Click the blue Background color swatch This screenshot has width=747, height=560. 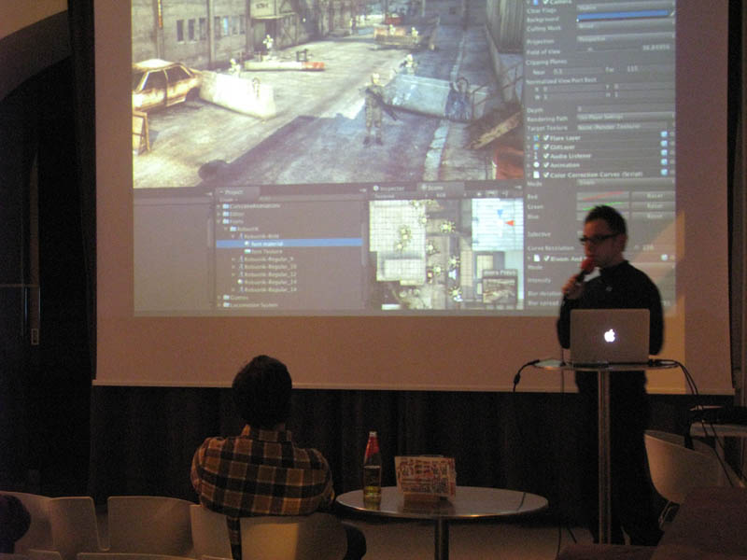pyautogui.click(x=624, y=17)
